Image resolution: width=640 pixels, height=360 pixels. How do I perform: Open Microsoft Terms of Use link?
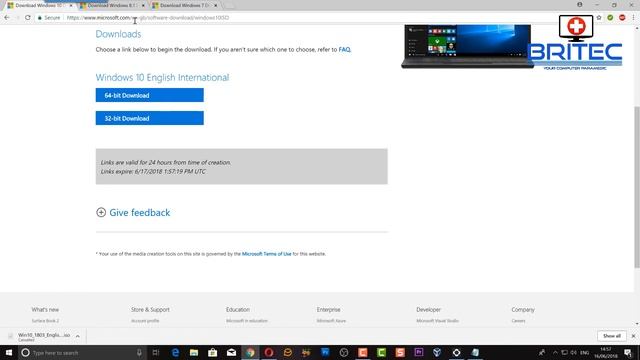267,254
